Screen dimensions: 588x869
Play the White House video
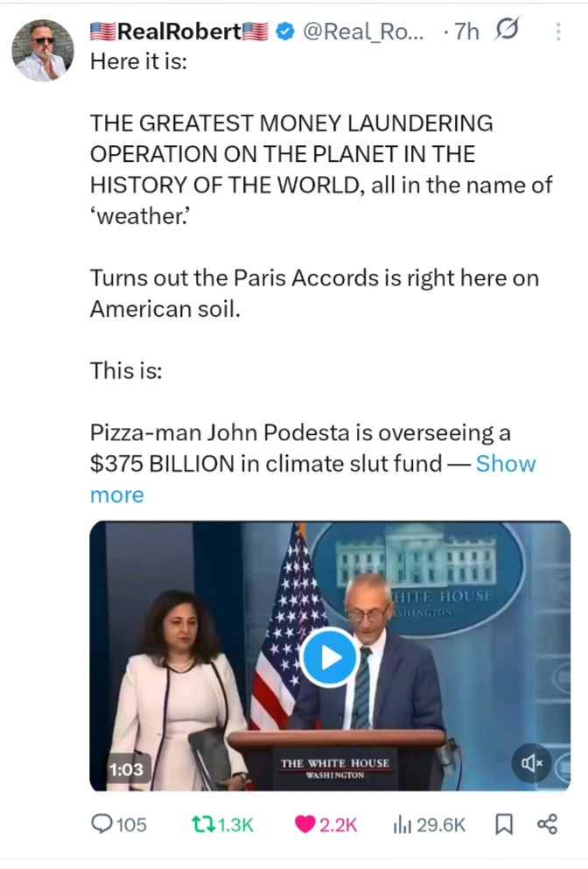pos(328,656)
